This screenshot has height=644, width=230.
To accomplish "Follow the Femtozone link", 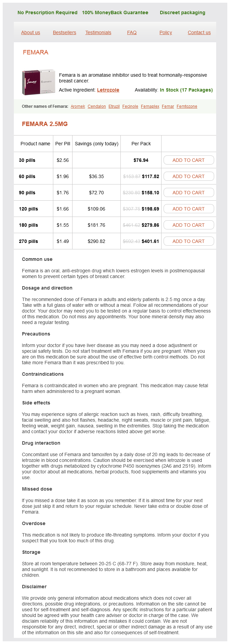I will pos(187,106).
